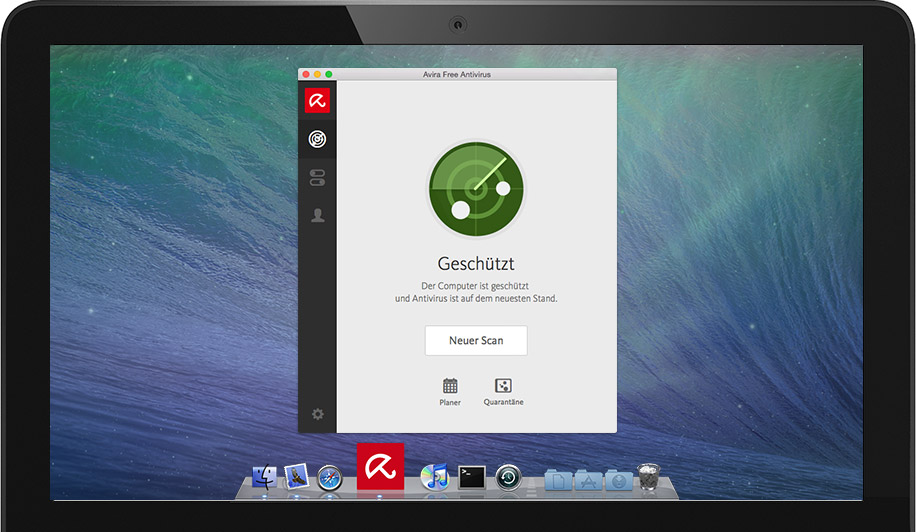Viewport: 916px width, 532px height.
Task: Click large Avira icon in dock
Action: pyautogui.click(x=380, y=466)
